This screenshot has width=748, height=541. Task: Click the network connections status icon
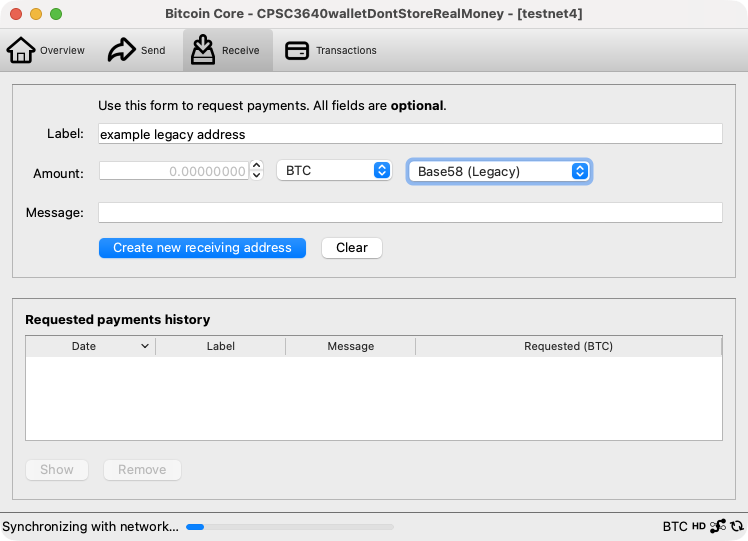point(718,526)
